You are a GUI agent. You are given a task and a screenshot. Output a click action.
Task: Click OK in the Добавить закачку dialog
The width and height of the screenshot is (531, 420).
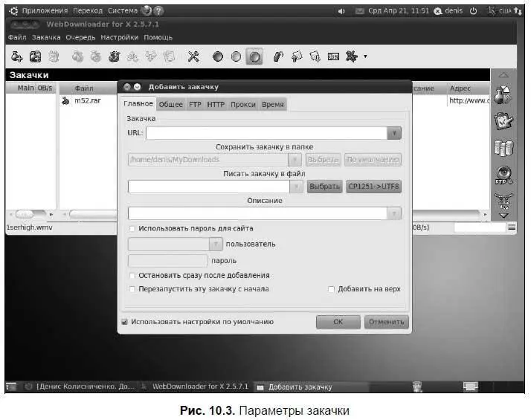pos(338,322)
